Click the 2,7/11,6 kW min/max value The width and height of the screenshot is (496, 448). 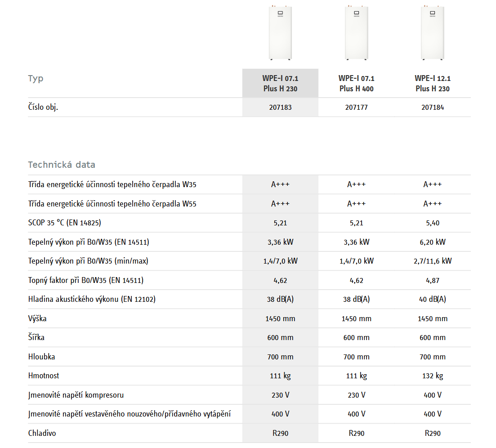click(x=433, y=261)
